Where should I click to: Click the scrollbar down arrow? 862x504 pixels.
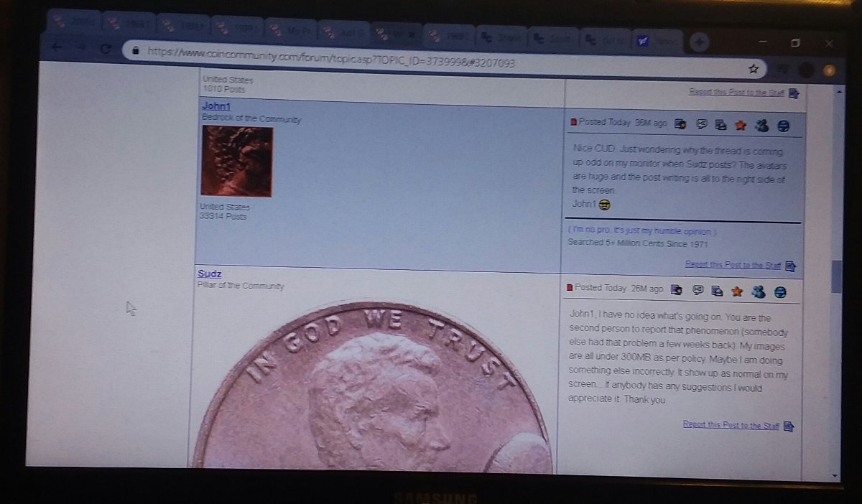point(834,475)
